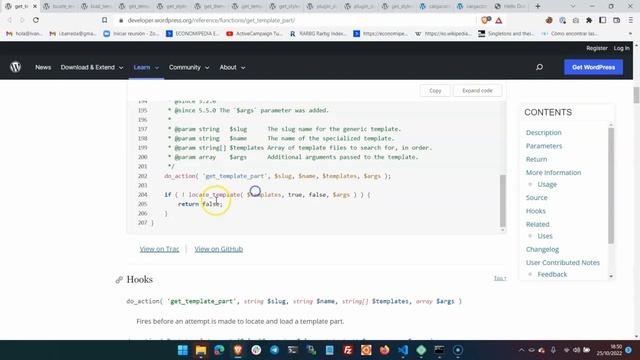
Task: Open the volume tray icon
Action: tap(576, 350)
